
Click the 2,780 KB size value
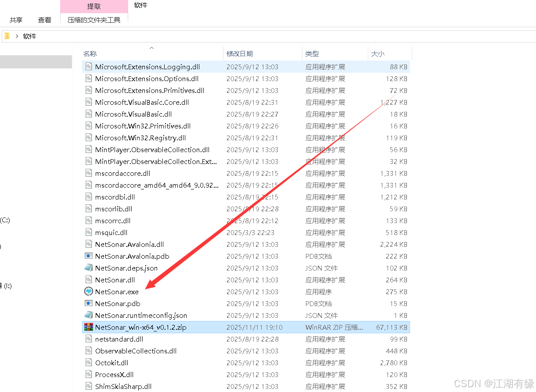point(394,363)
